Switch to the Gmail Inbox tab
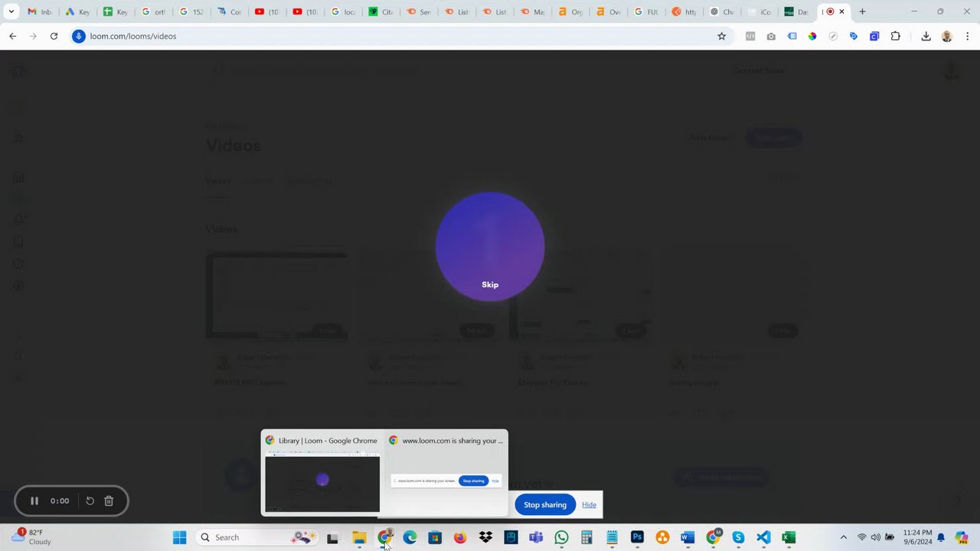This screenshot has width=980, height=551. coord(40,12)
